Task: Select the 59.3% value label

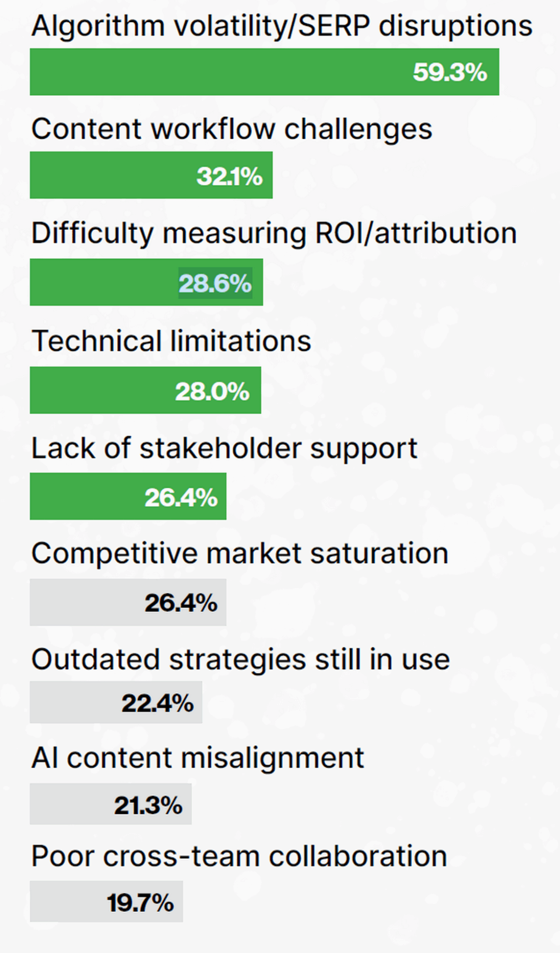Action: coord(450,72)
